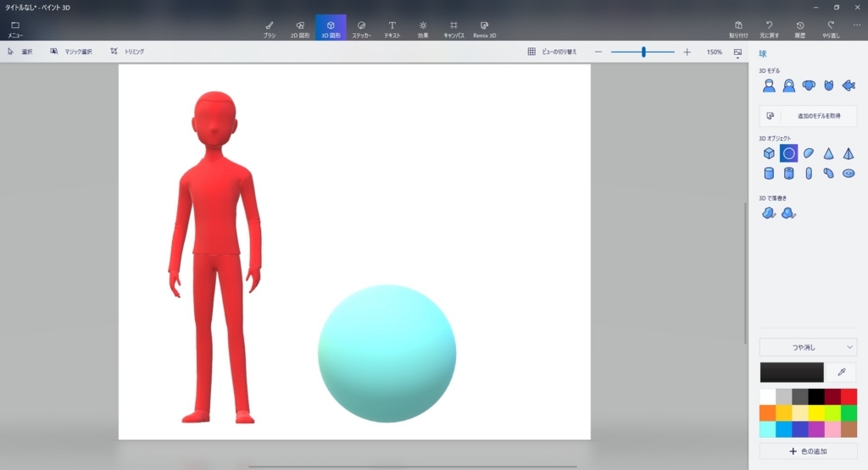Redo with the やり直し icon
The image size is (868, 470).
pyautogui.click(x=831, y=30)
